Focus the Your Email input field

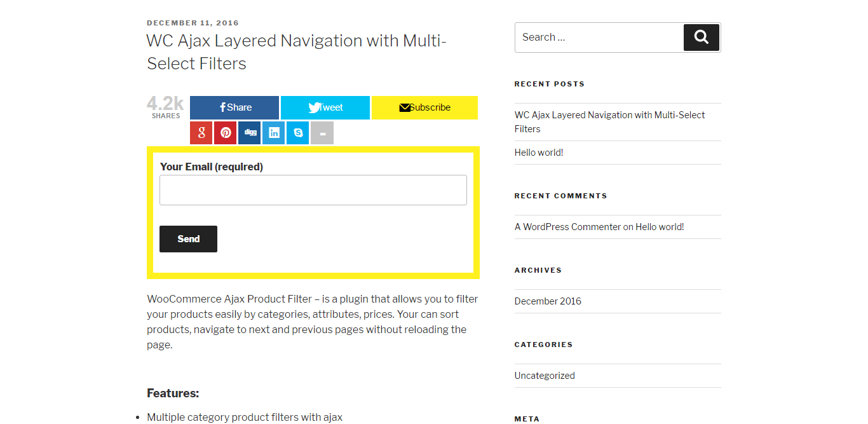tap(313, 190)
